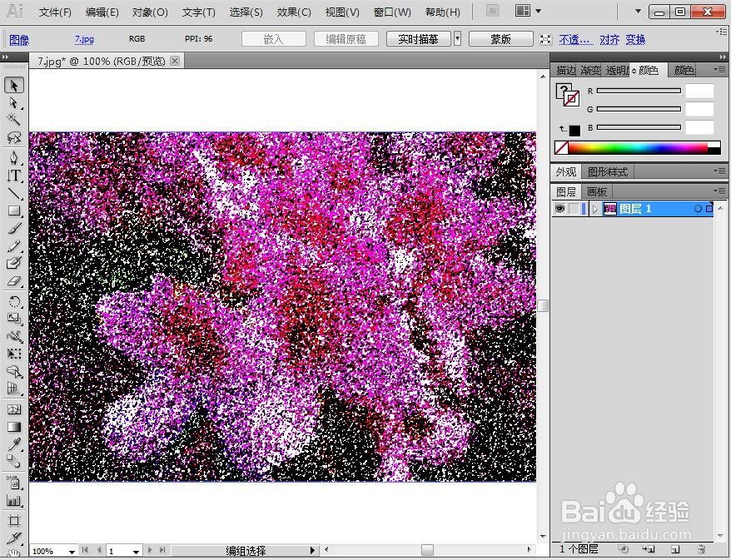Viewport: 731px width, 560px height.
Task: Select the Pen tool
Action: [x=14, y=158]
